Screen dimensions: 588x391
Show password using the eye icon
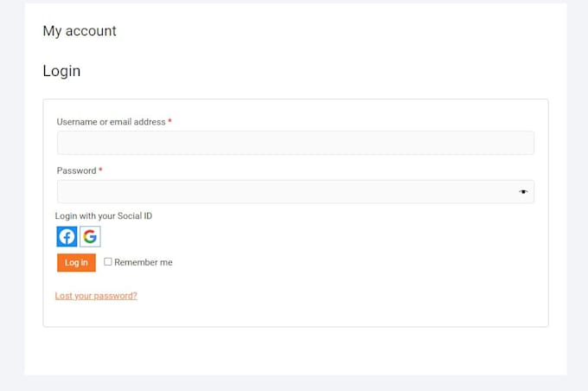pyautogui.click(x=523, y=192)
